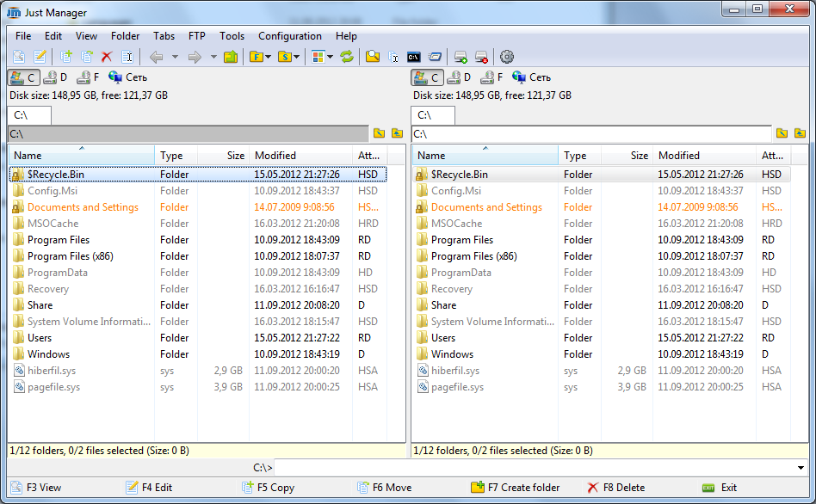Viewport: 816px width, 504px height.
Task: Go back with the left arrow icon
Action: (156, 57)
